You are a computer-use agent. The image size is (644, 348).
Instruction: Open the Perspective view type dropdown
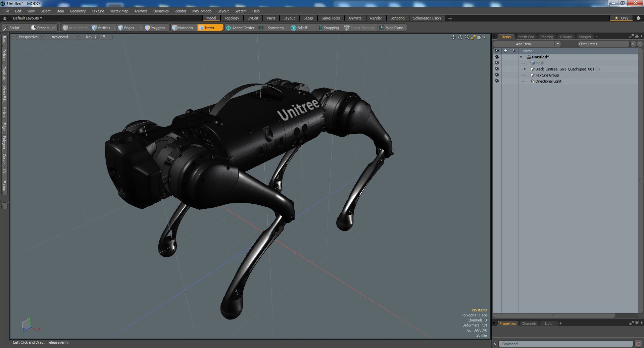click(x=28, y=37)
